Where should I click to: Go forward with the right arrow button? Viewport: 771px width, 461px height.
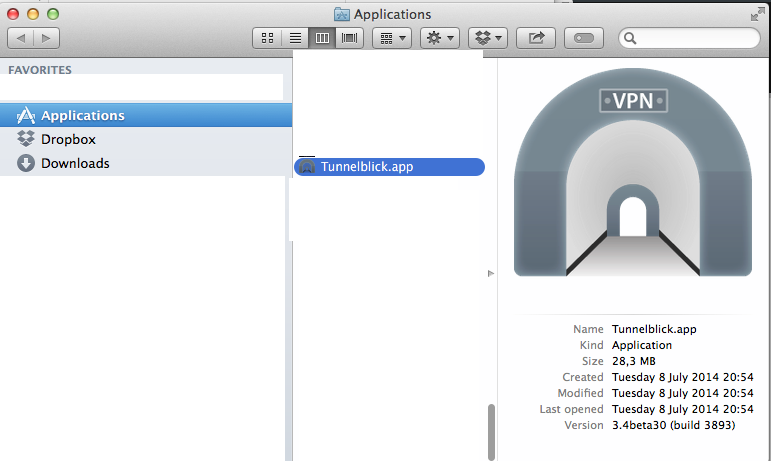(x=46, y=38)
